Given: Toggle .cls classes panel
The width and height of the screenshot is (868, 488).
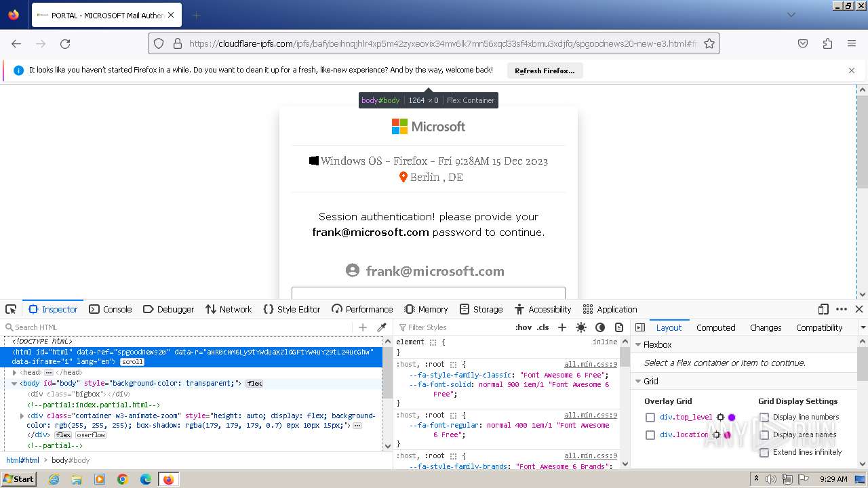Looking at the screenshot, I should tap(542, 327).
